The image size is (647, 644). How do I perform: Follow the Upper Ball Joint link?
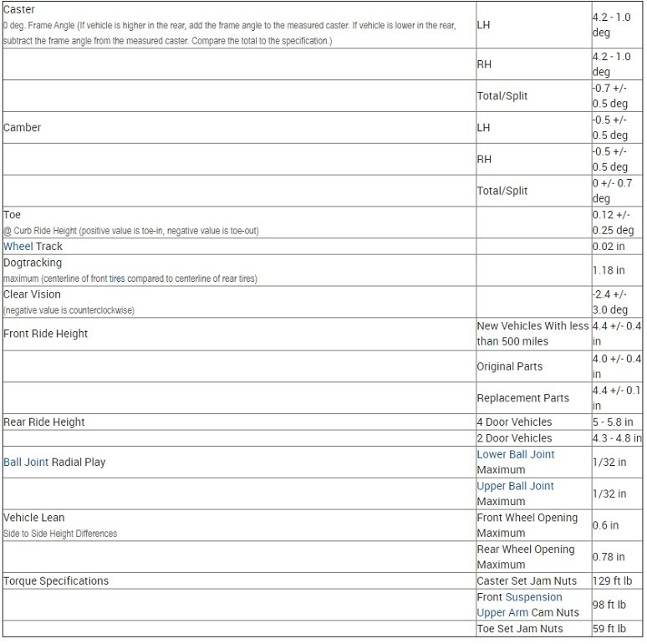[x=516, y=486]
